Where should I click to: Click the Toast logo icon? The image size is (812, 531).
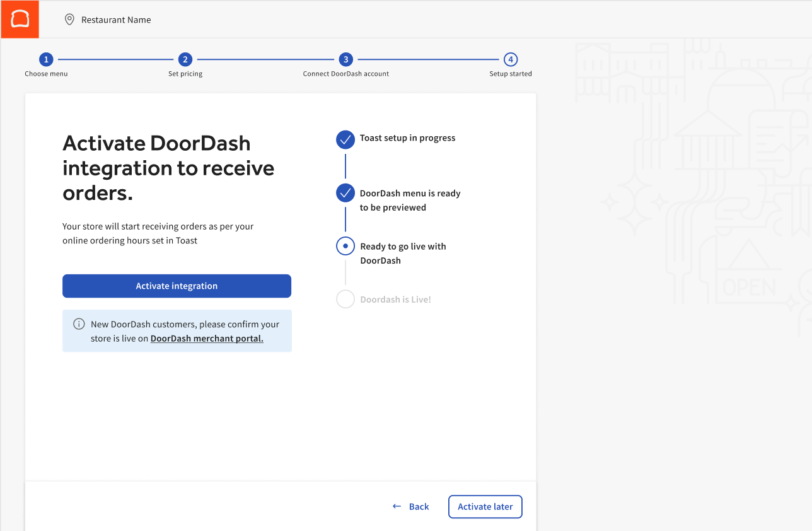[20, 19]
